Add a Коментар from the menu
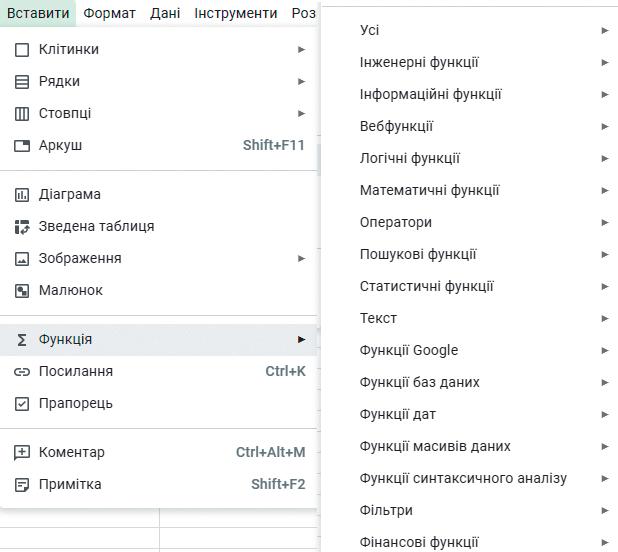Screen dimensions: 618x552 point(71,452)
